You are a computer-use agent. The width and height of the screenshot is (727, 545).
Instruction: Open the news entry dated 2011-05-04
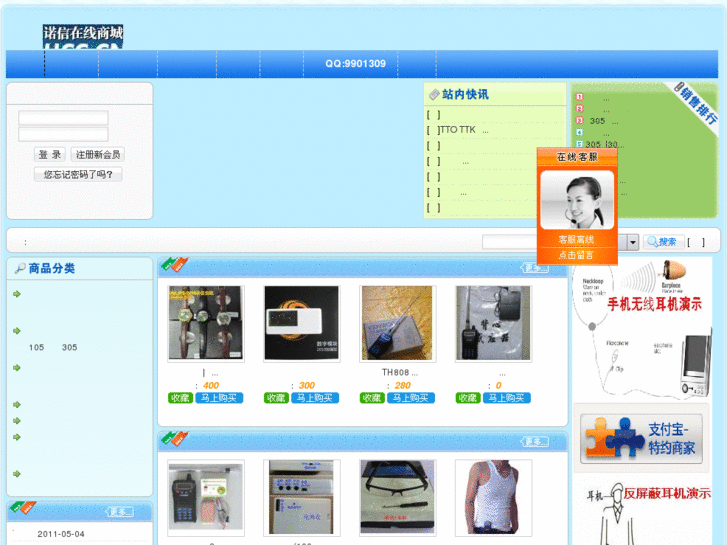61,534
